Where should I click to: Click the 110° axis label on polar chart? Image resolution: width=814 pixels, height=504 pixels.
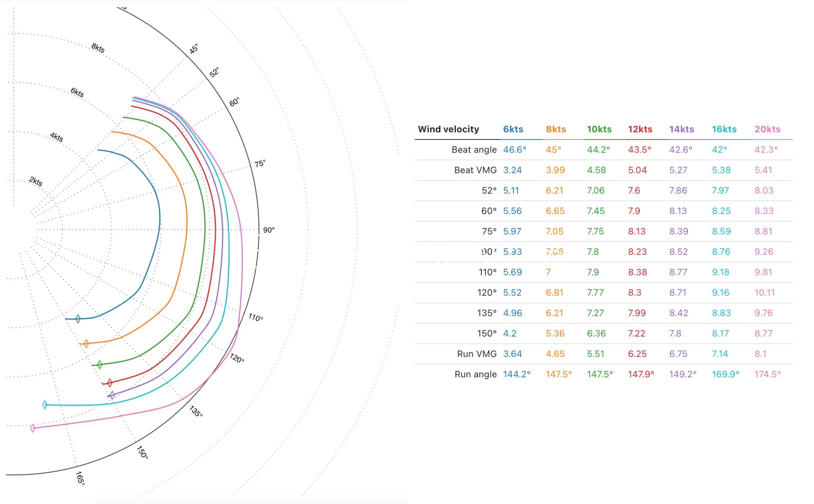(256, 317)
